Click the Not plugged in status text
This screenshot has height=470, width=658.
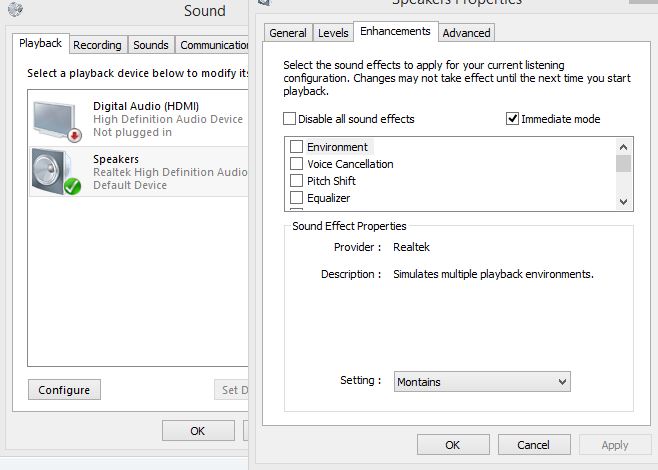132,132
